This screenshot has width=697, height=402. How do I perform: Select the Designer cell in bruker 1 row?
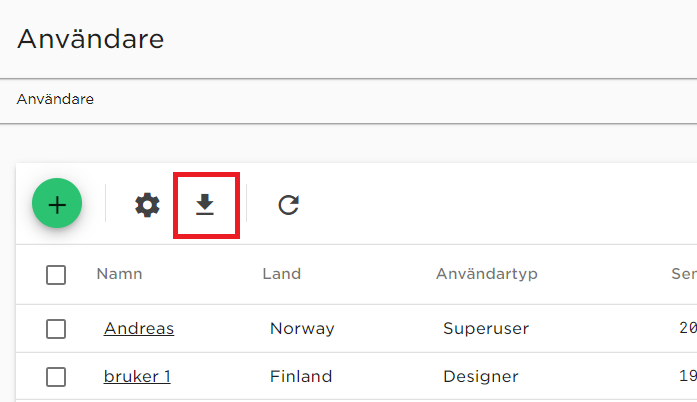click(481, 377)
